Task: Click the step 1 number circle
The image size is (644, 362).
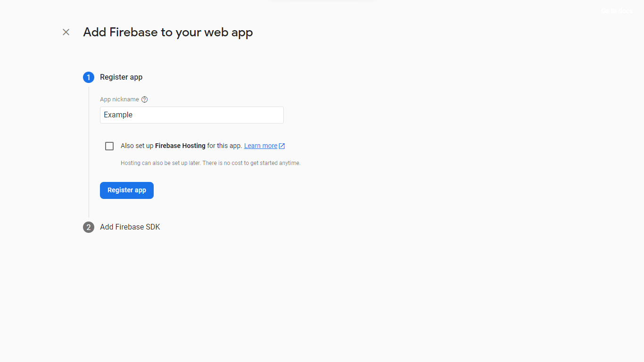Action: [89, 77]
